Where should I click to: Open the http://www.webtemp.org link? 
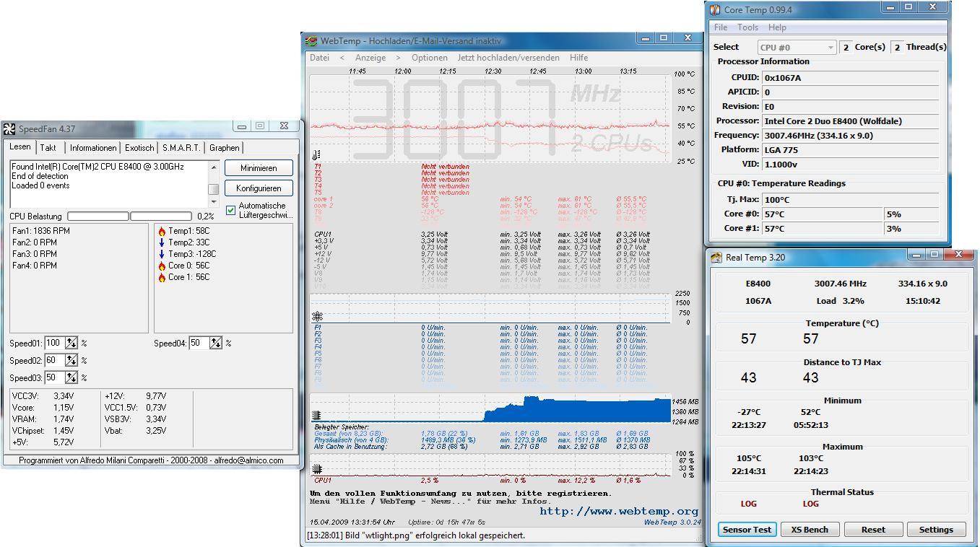click(x=619, y=512)
